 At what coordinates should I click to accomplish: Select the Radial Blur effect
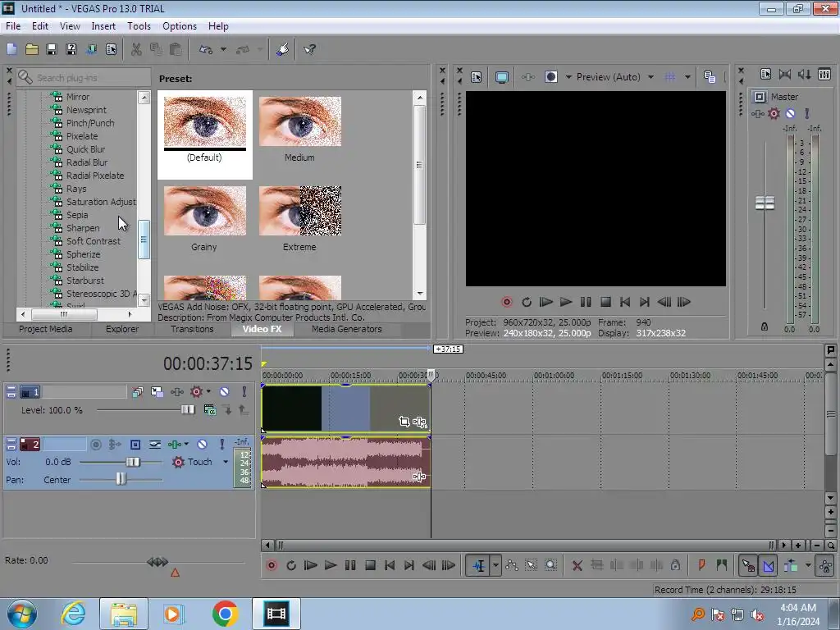(x=87, y=162)
